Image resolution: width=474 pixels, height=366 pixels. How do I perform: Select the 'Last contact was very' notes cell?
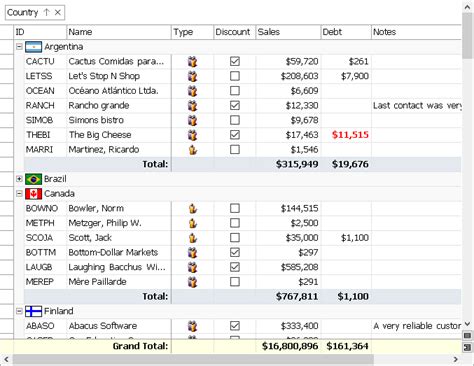tap(417, 106)
